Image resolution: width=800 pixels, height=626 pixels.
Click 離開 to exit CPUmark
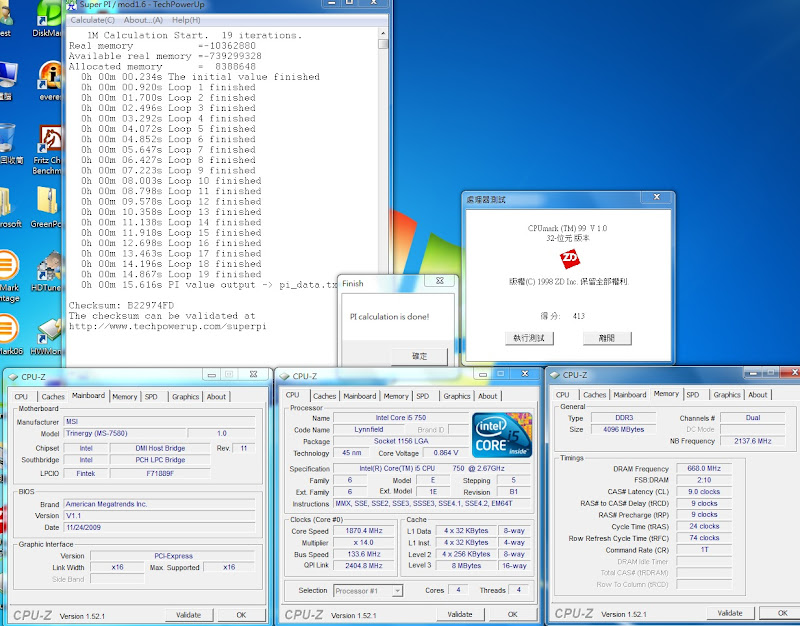tap(607, 338)
